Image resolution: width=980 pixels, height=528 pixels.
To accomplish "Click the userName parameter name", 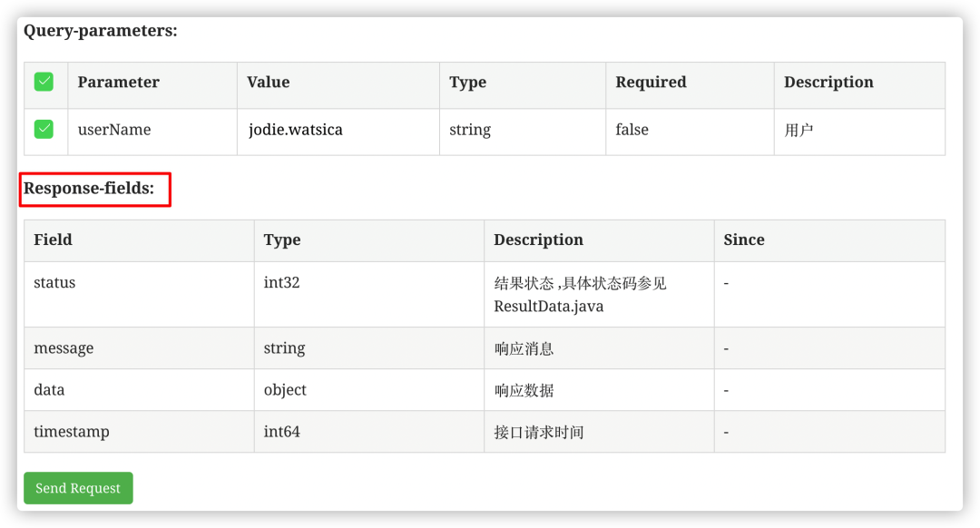I will pyautogui.click(x=114, y=130).
